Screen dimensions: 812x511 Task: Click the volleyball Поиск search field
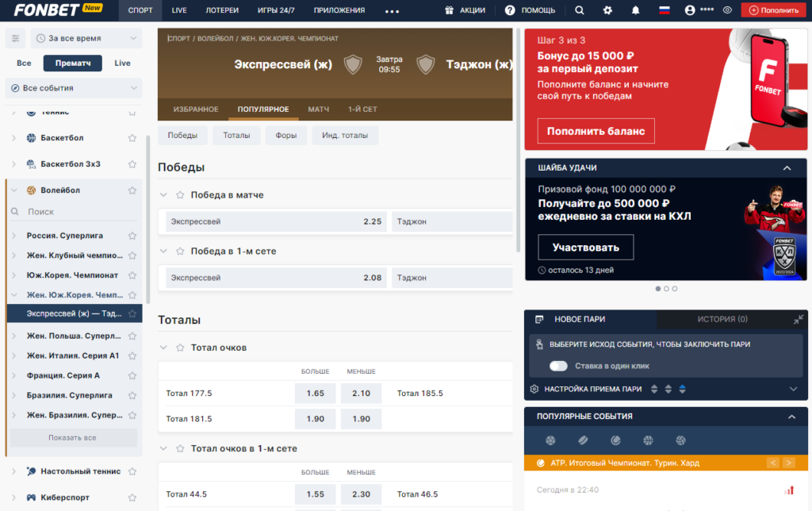[x=74, y=211]
